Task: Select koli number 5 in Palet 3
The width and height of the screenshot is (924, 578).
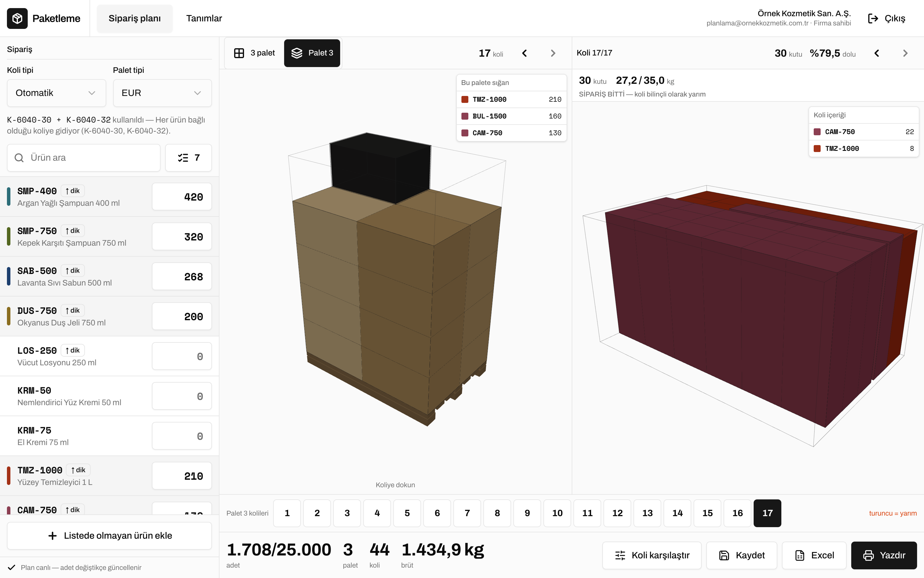Action: [x=407, y=513]
